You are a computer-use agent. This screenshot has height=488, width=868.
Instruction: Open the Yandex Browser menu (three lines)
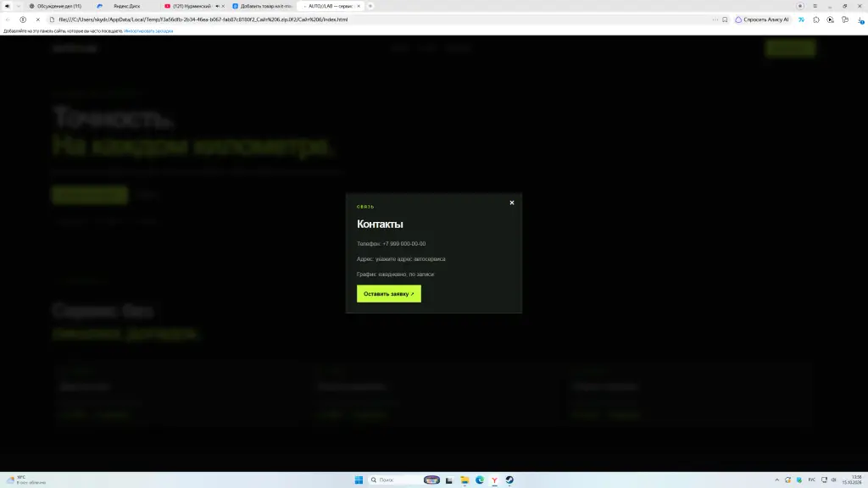[815, 6]
